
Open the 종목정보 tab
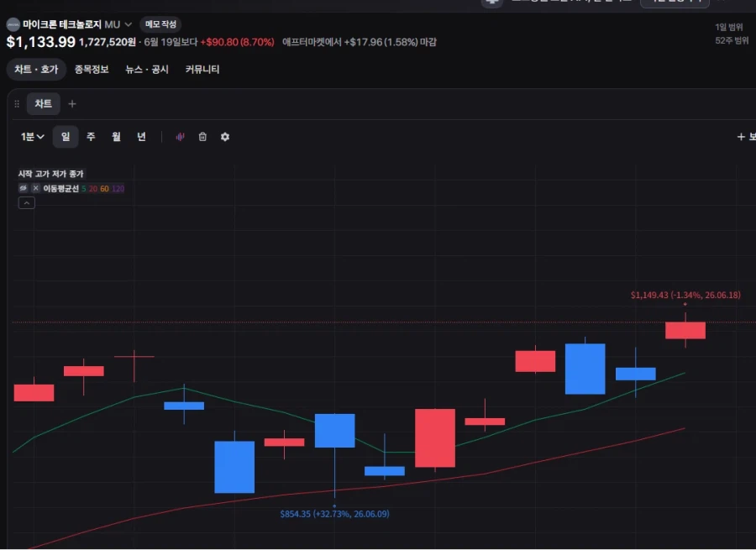pyautogui.click(x=92, y=70)
